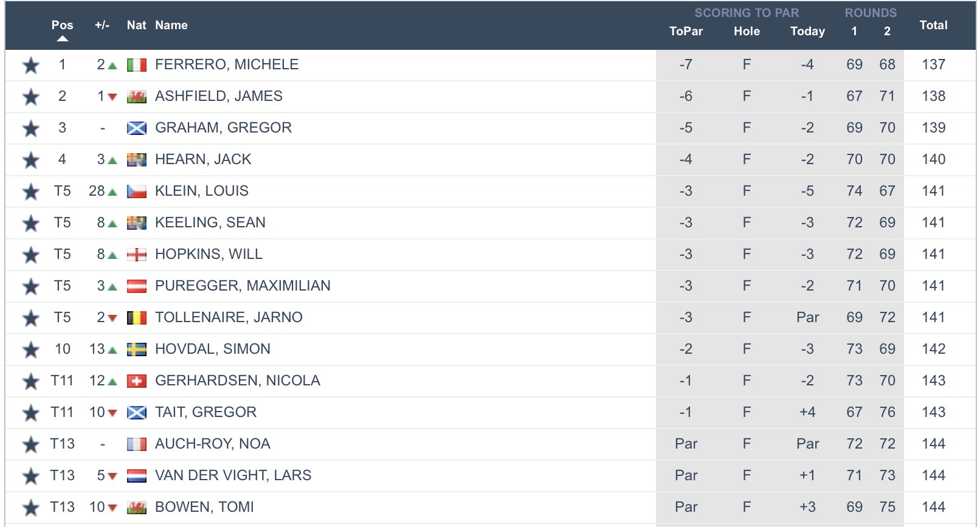The width and height of the screenshot is (980, 527).
Task: Open player KEELING, SEAN
Action: coord(210,222)
